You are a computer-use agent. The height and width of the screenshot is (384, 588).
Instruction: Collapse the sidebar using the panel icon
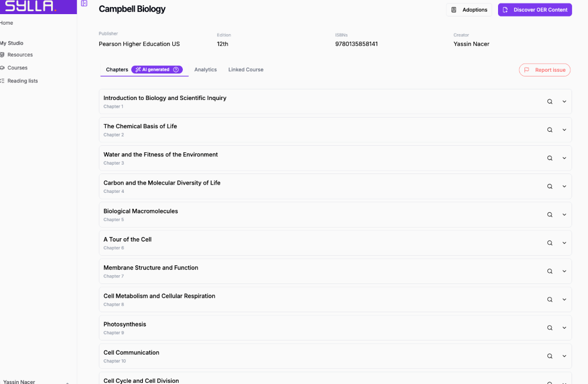[83, 4]
